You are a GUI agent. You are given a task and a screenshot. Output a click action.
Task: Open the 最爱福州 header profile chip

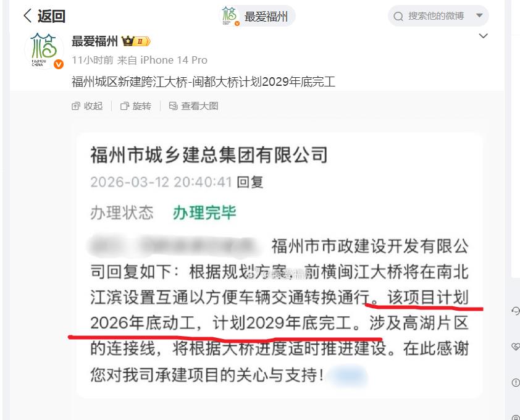[257, 16]
